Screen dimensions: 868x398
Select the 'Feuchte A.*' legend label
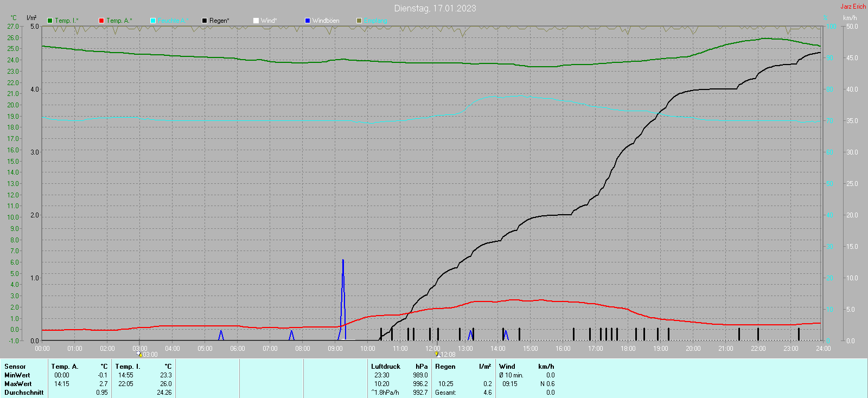pyautogui.click(x=173, y=21)
